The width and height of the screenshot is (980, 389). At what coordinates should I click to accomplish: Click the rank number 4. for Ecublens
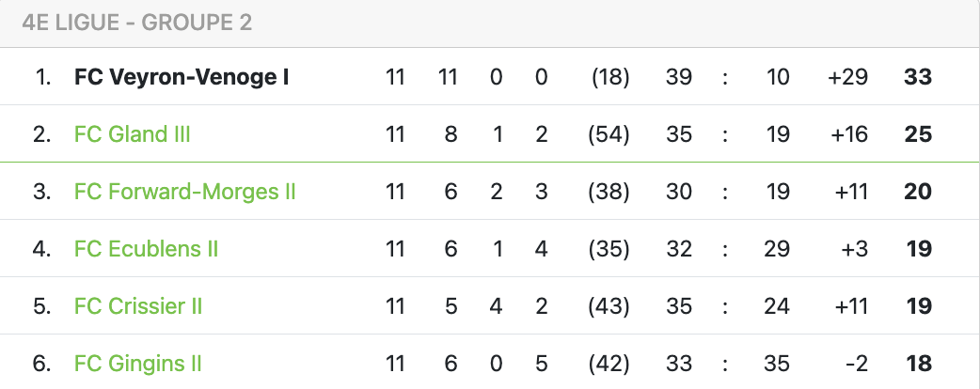pyautogui.click(x=41, y=249)
